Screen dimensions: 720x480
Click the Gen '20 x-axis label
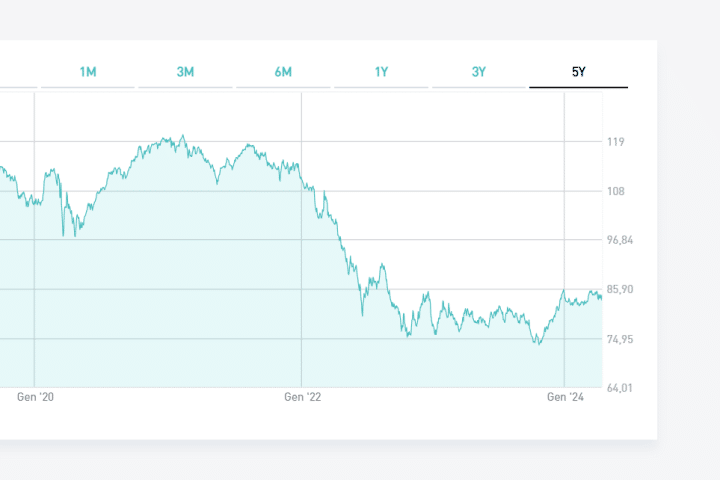coord(35,397)
